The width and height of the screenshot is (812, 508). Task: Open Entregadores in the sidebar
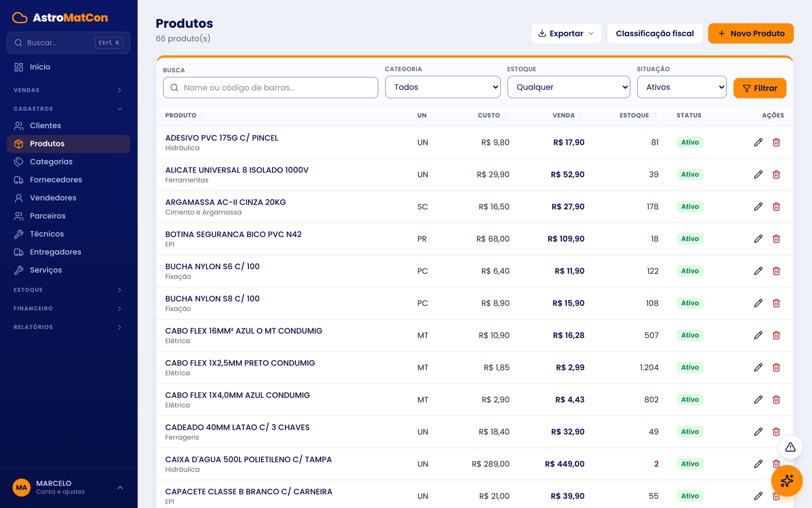coord(69,252)
